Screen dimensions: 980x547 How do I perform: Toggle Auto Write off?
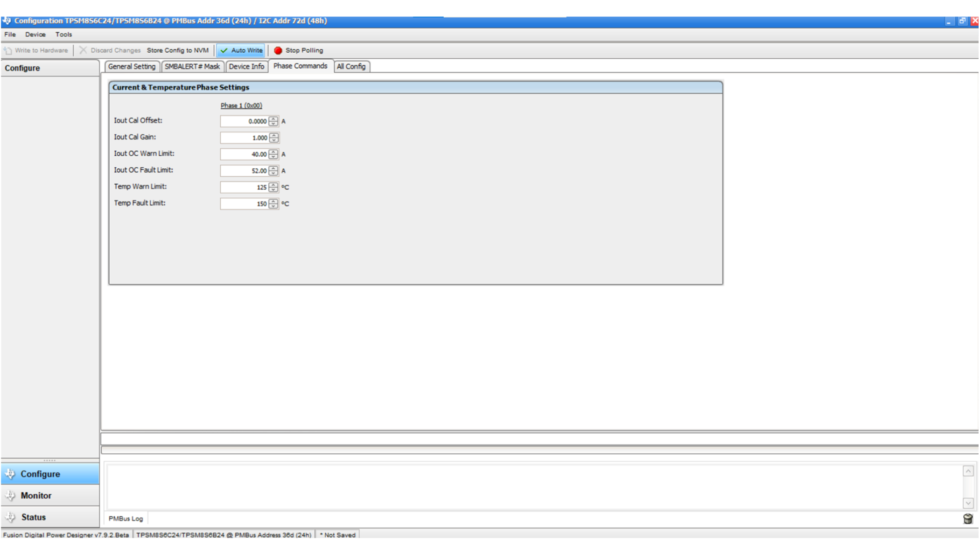coord(240,50)
